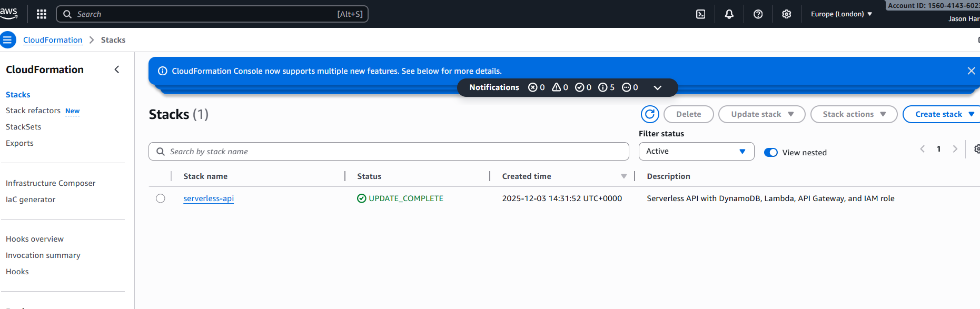Open Infrastructure Composer from sidebar
The height and width of the screenshot is (309, 980).
pos(51,183)
